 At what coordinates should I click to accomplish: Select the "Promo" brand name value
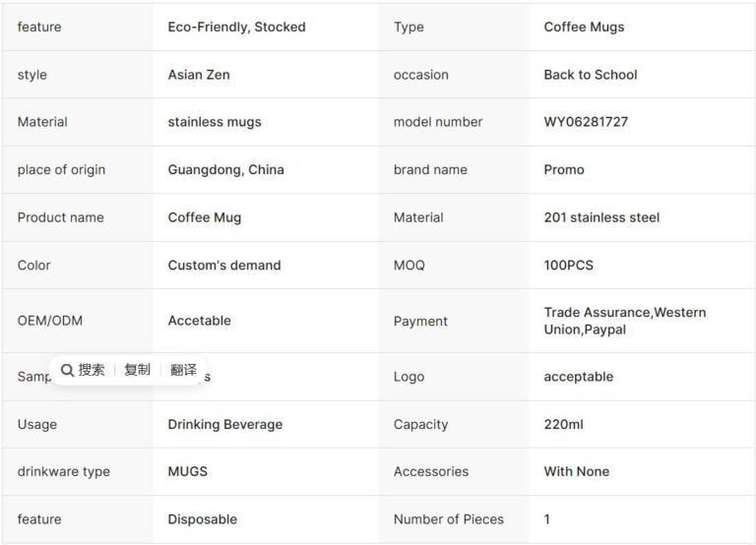click(x=564, y=170)
